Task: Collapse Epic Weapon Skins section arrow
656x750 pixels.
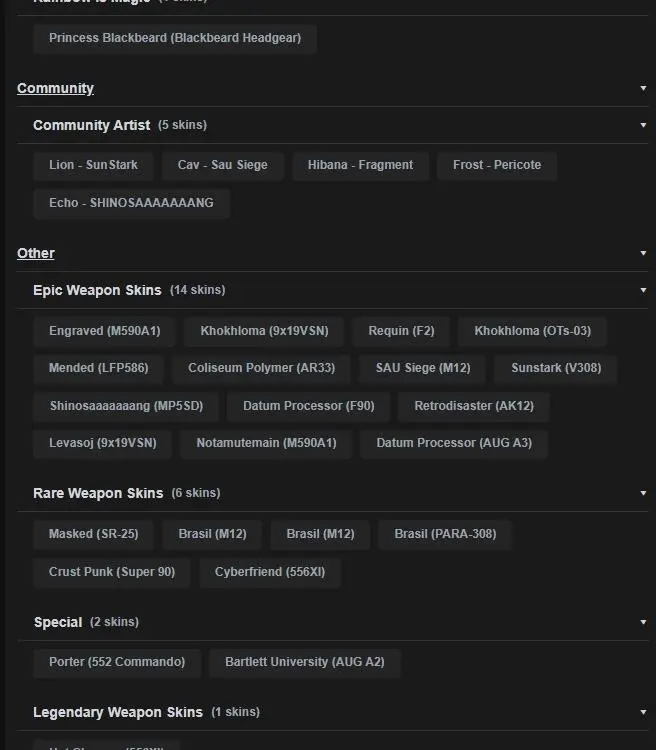Action: pos(643,290)
